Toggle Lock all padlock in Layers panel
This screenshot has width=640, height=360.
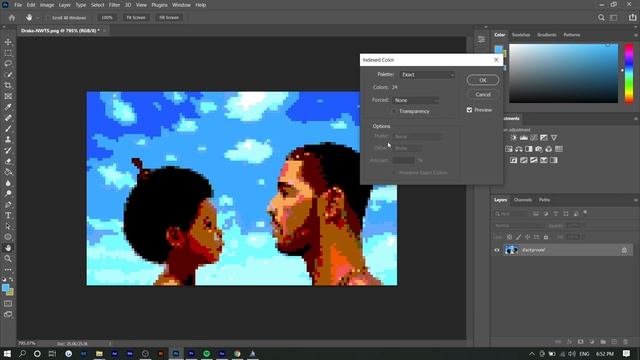[546, 237]
